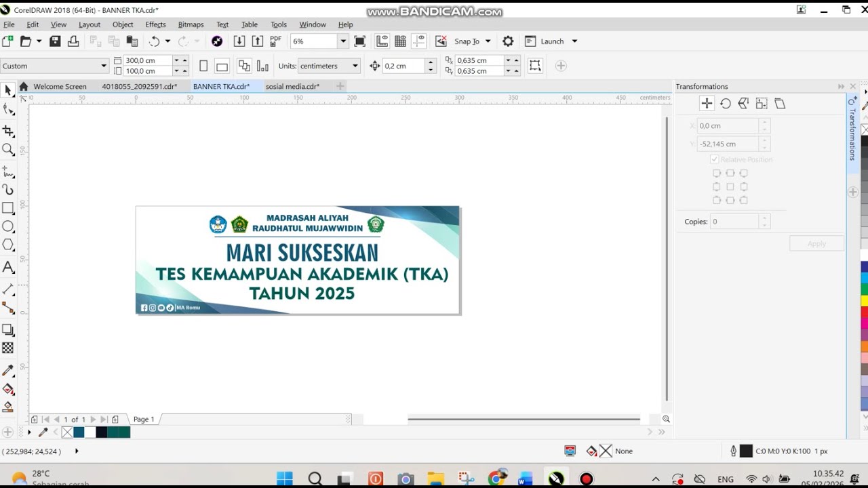
Task: Expand the Undo history dropdown arrow
Action: pyautogui.click(x=167, y=41)
